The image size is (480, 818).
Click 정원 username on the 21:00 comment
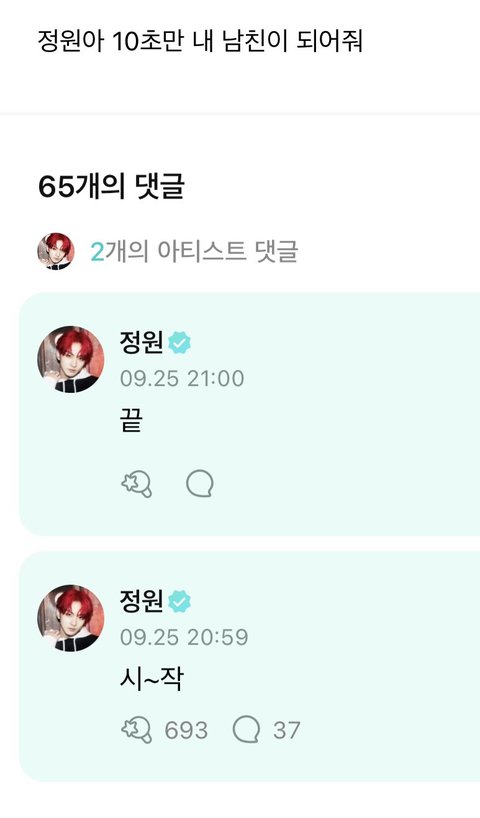[141, 343]
